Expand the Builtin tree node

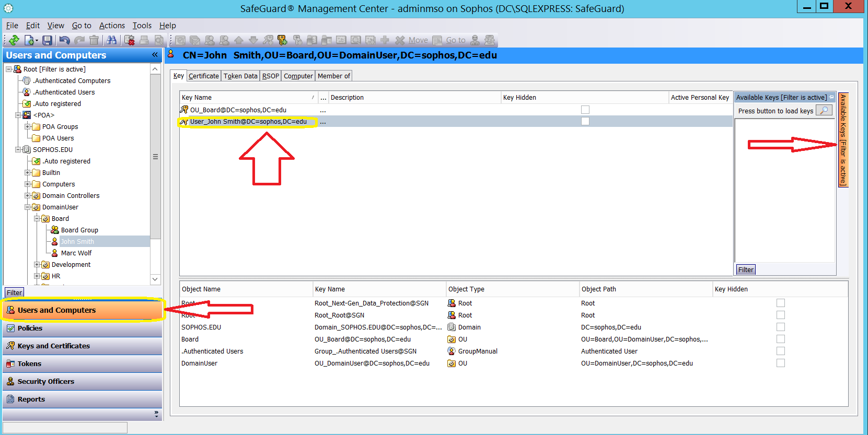click(27, 172)
